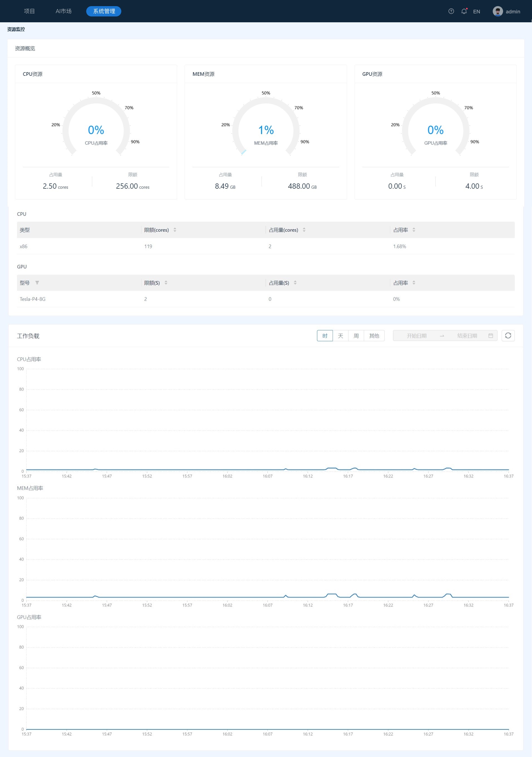The image size is (532, 757).
Task: Select the 天 (day) time range option
Action: 340,336
